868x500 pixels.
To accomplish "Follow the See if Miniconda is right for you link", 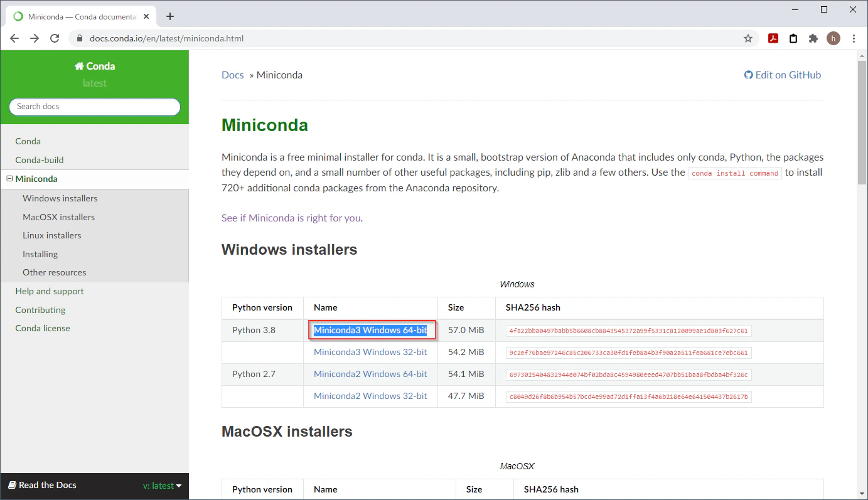I will (291, 218).
